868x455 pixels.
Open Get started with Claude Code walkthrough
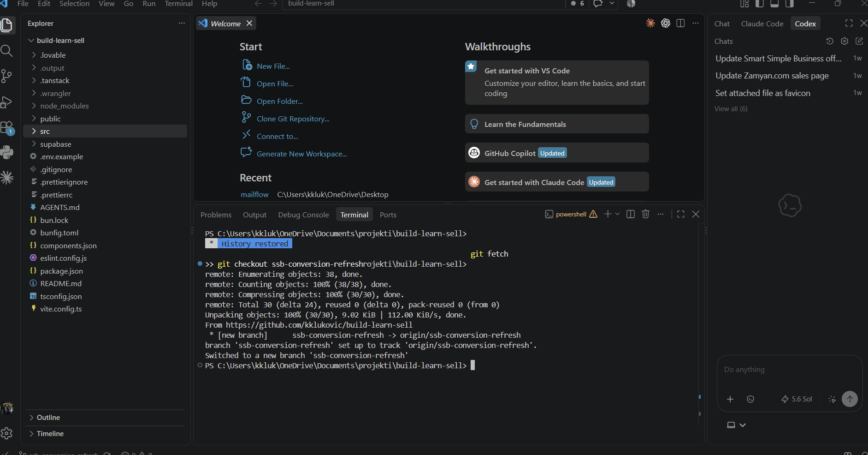click(557, 182)
